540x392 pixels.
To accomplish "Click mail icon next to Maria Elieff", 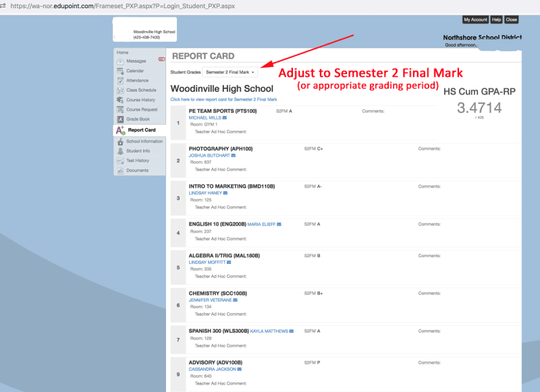I will (279, 224).
